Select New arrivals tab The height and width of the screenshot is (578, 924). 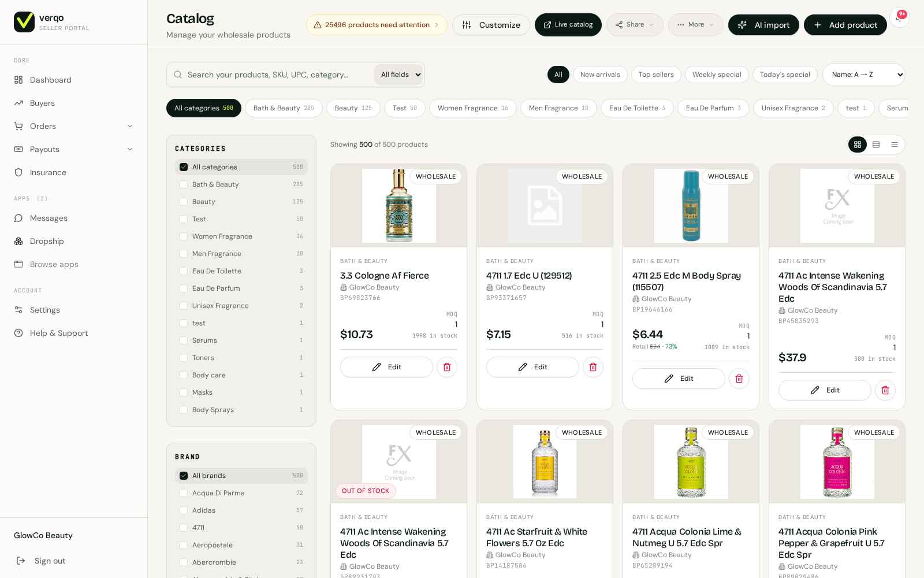point(600,75)
